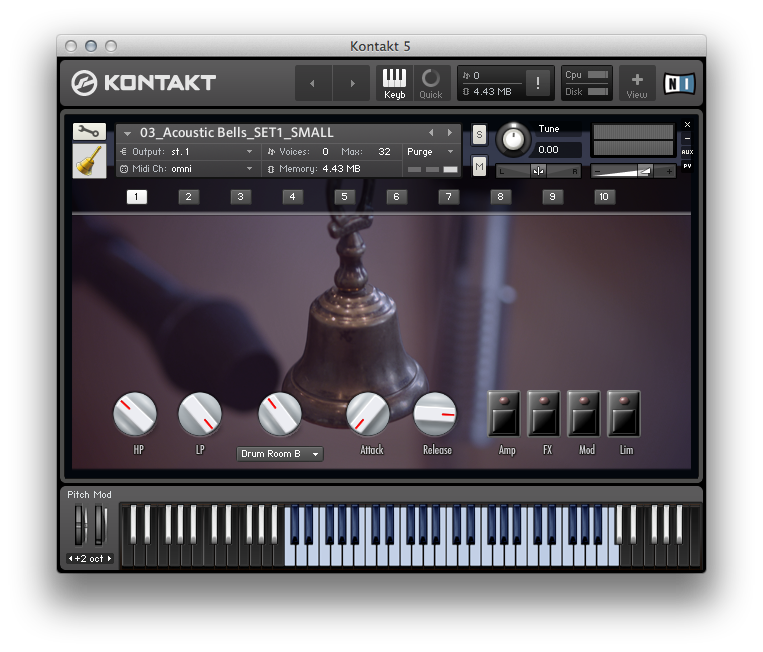763x652 pixels.
Task: Click the LP filter knob
Action: click(200, 414)
